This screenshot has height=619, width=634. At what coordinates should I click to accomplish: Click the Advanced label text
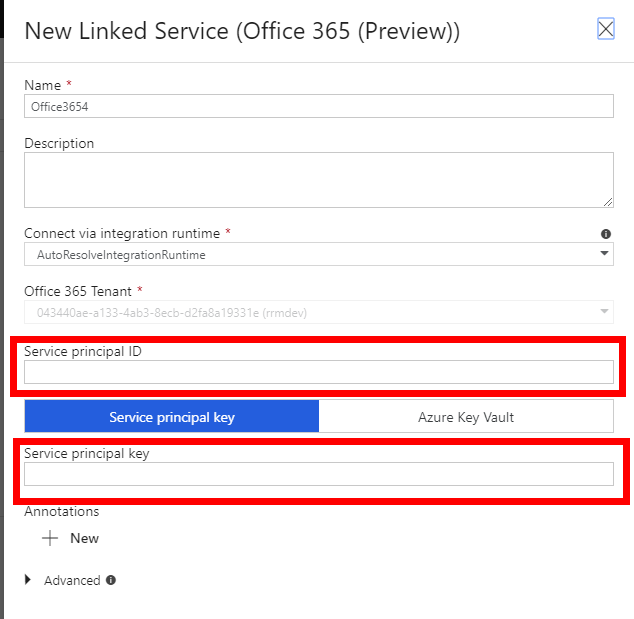pos(72,580)
